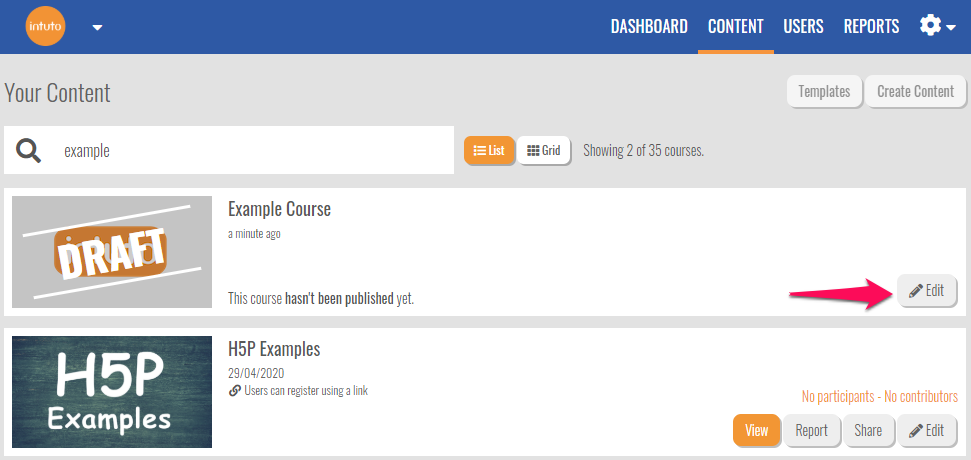Switch to Grid view
This screenshot has width=971, height=460.
pos(543,151)
